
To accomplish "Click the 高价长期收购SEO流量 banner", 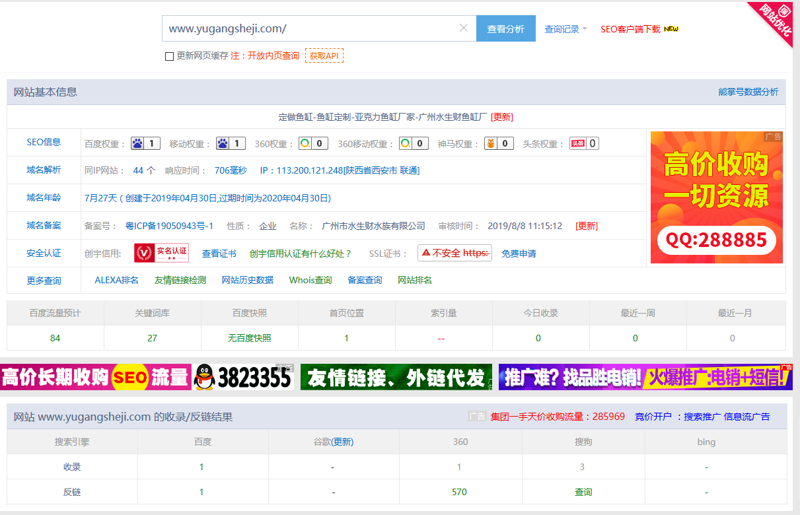I will pyautogui.click(x=95, y=377).
